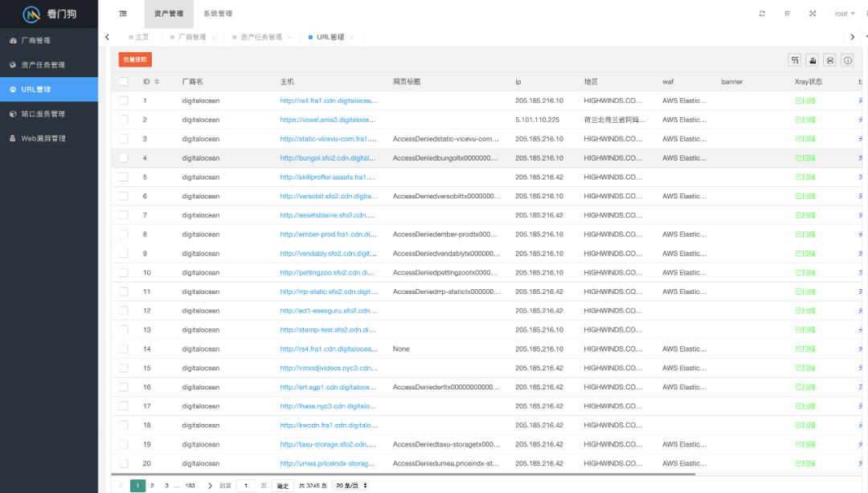This screenshot has width=868, height=493.
Task: Open link http://umea.priceindx-storag...
Action: pyautogui.click(x=327, y=463)
